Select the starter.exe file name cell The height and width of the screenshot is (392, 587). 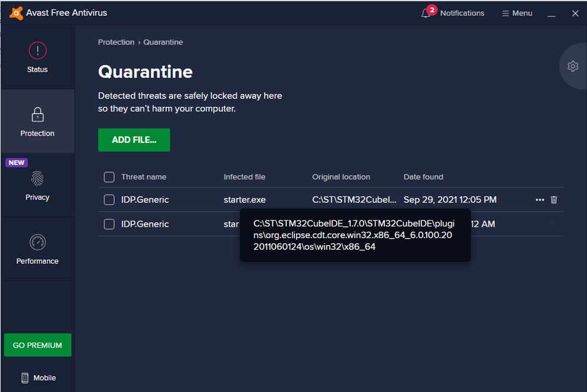point(245,200)
